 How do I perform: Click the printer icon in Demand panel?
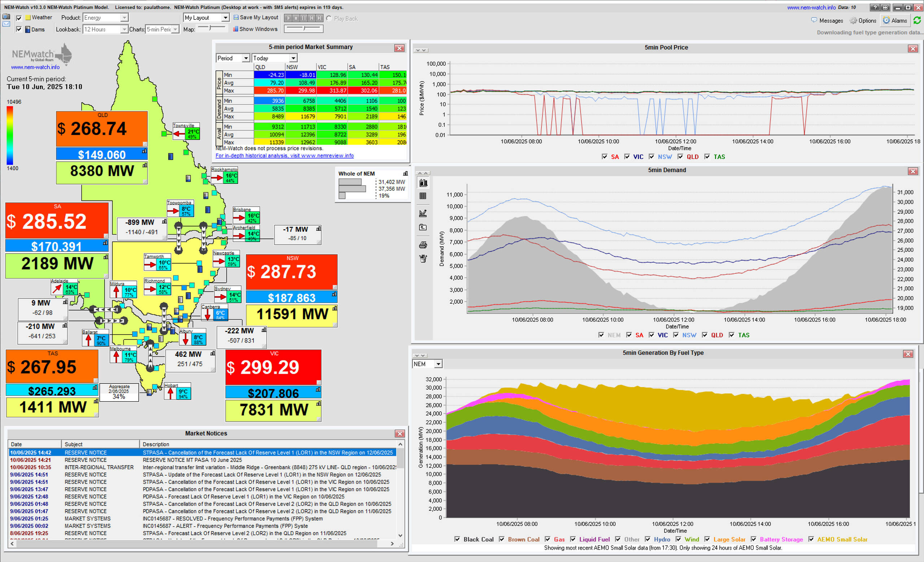tap(423, 245)
